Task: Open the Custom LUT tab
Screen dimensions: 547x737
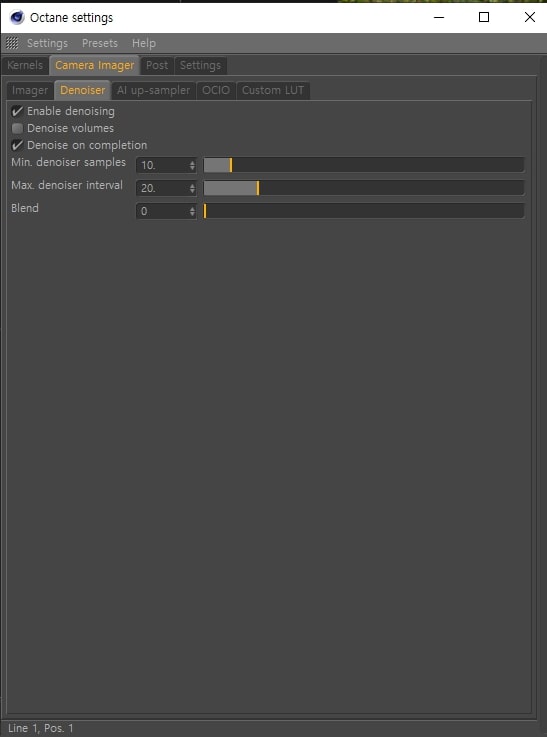Action: pos(273,90)
